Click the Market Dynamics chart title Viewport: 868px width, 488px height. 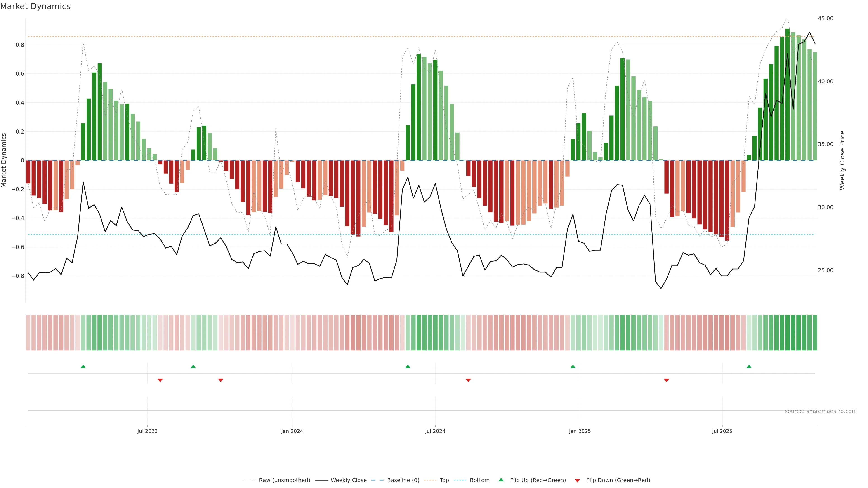coord(35,6)
